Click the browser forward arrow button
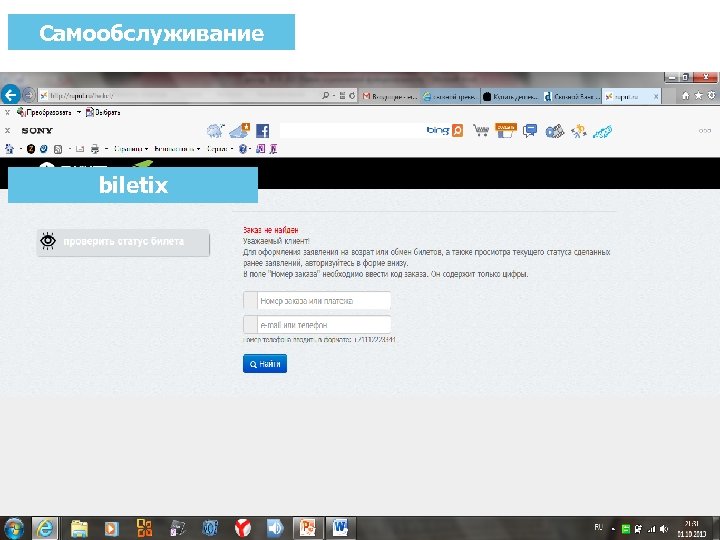The height and width of the screenshot is (540, 720). point(28,95)
